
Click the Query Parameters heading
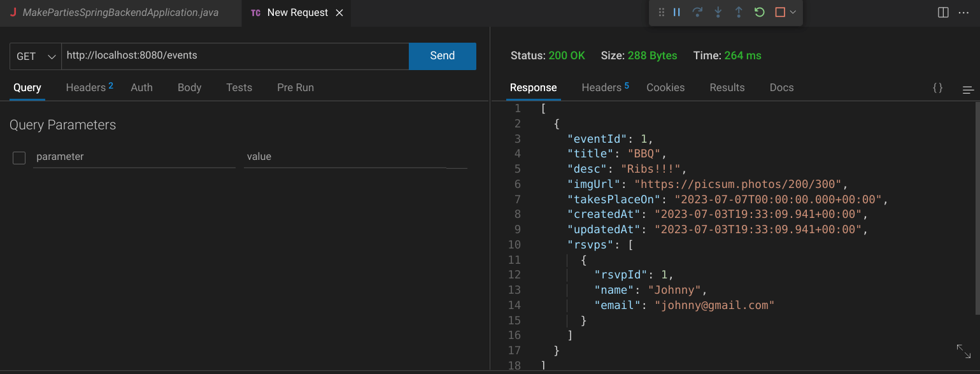(63, 125)
